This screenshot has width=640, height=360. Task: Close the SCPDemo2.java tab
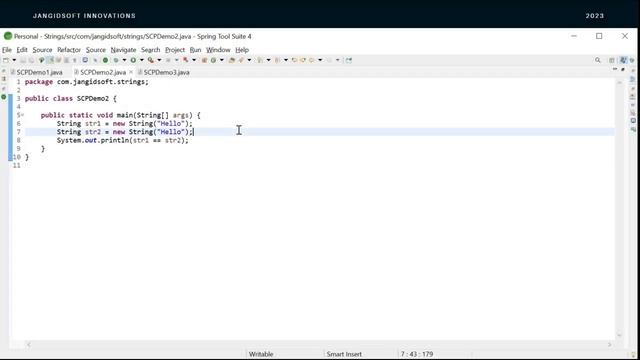[x=131, y=72]
